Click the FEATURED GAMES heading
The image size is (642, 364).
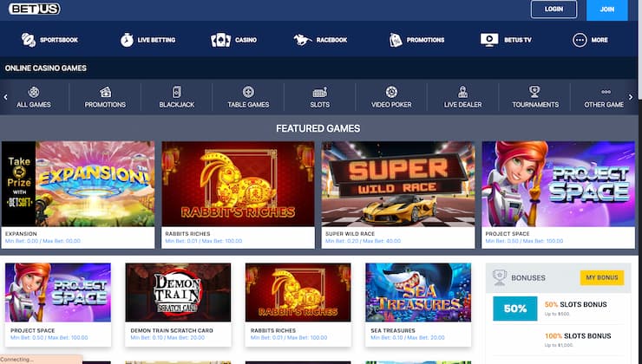pos(318,128)
